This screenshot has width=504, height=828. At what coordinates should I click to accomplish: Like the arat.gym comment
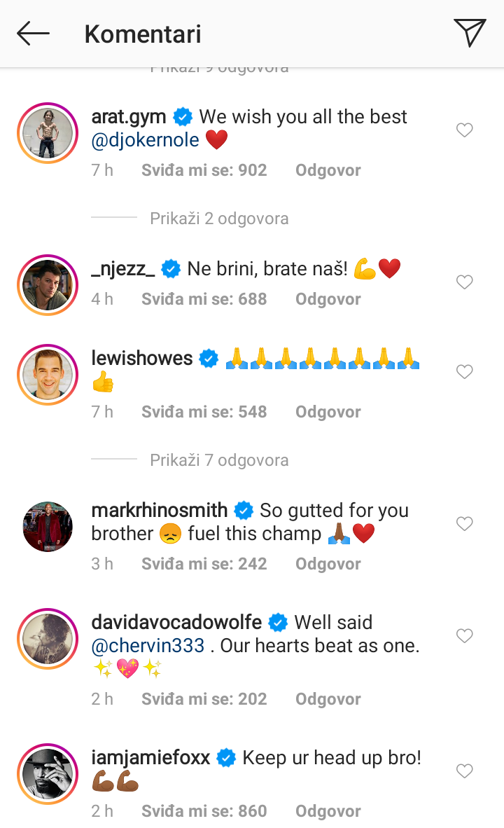(x=464, y=130)
